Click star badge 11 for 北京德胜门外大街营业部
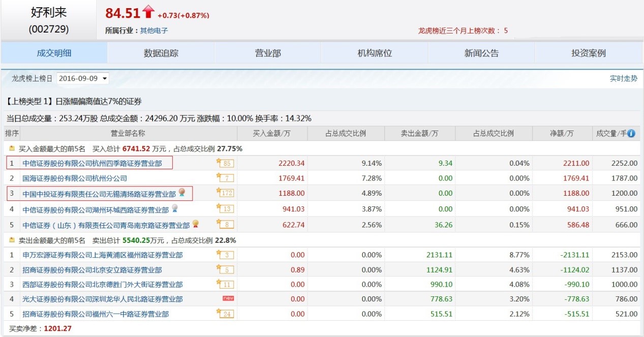The width and height of the screenshot is (644, 337). (x=225, y=284)
